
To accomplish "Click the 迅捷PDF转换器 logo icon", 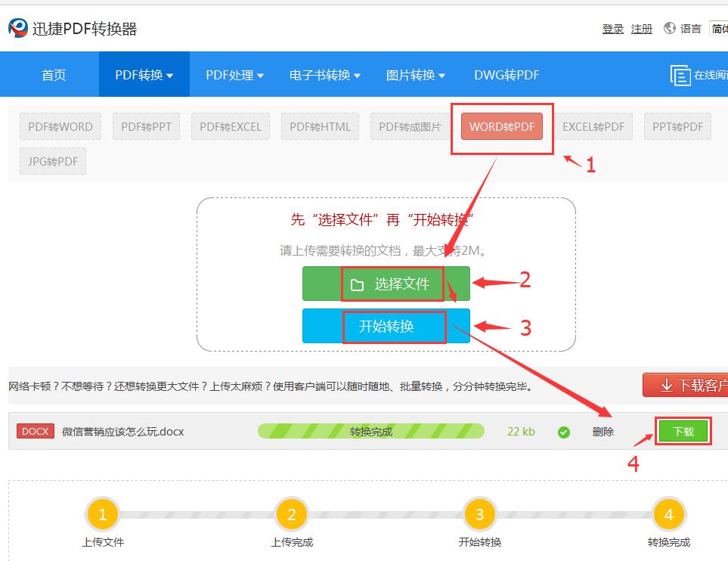I will [16, 26].
